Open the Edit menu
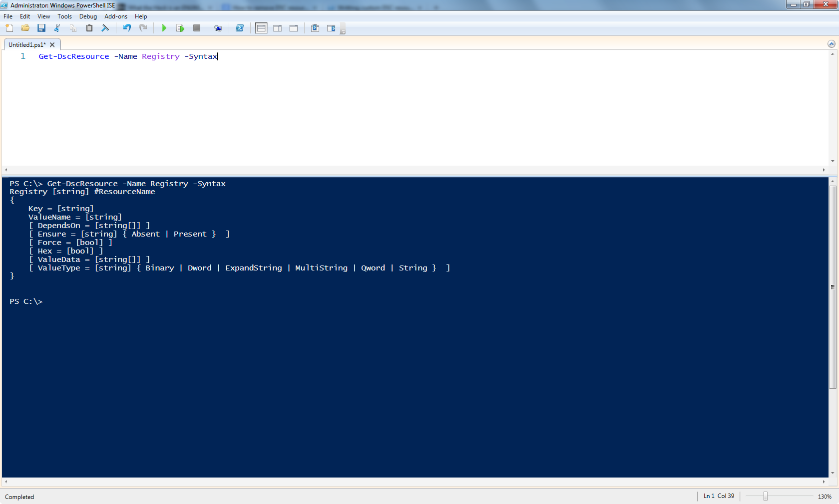The width and height of the screenshot is (839, 504). point(25,16)
